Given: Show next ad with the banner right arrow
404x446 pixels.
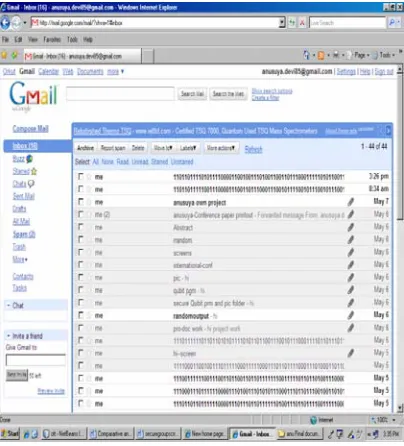Looking at the screenshot, I should 388,131.
